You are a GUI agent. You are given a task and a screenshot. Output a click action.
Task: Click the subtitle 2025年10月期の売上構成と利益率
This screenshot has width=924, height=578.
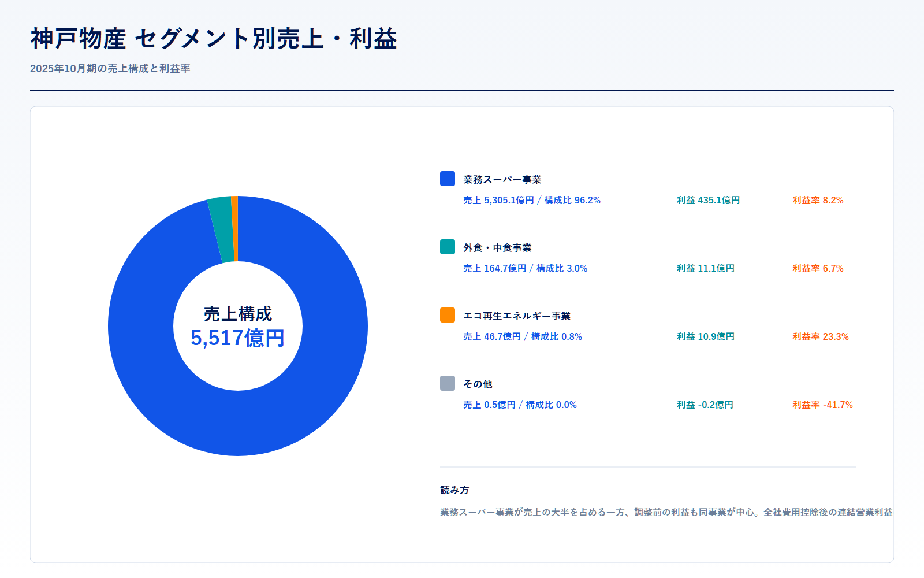click(x=110, y=69)
